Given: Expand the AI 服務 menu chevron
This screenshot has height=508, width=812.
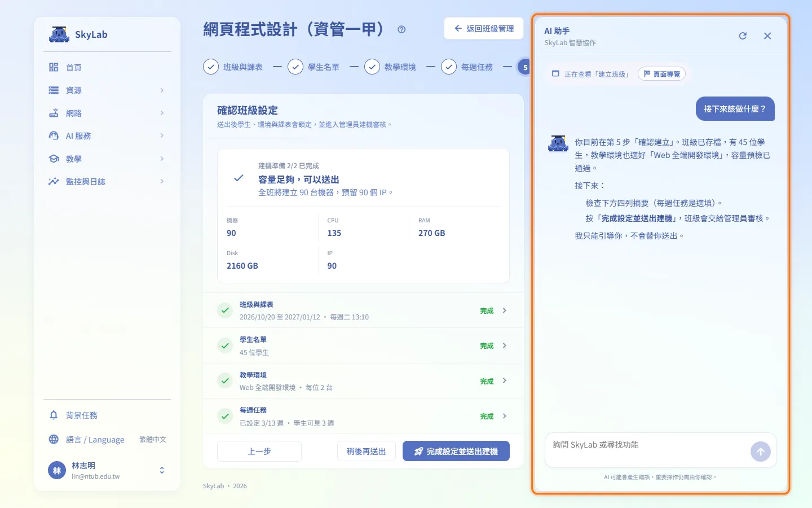Looking at the screenshot, I should click(162, 135).
